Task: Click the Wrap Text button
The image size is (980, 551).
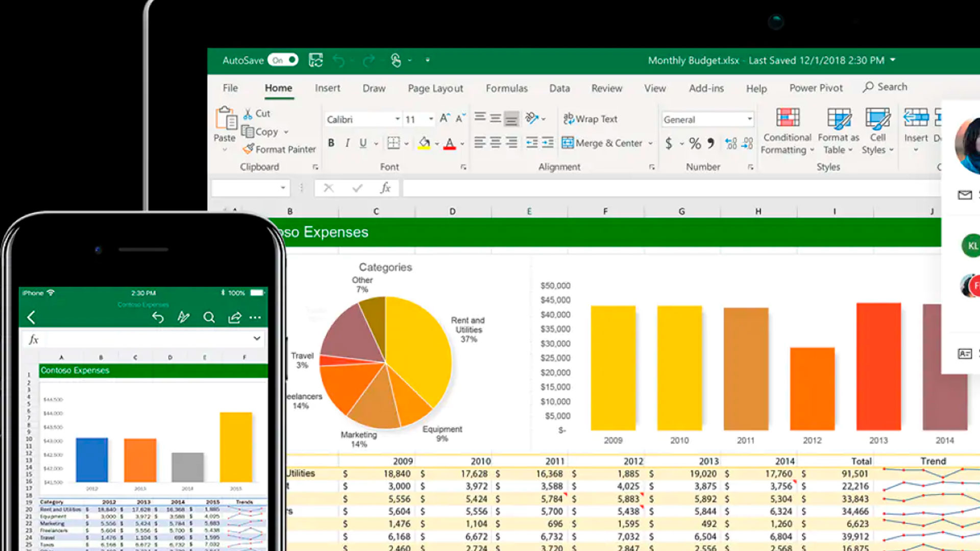Action: (x=591, y=119)
